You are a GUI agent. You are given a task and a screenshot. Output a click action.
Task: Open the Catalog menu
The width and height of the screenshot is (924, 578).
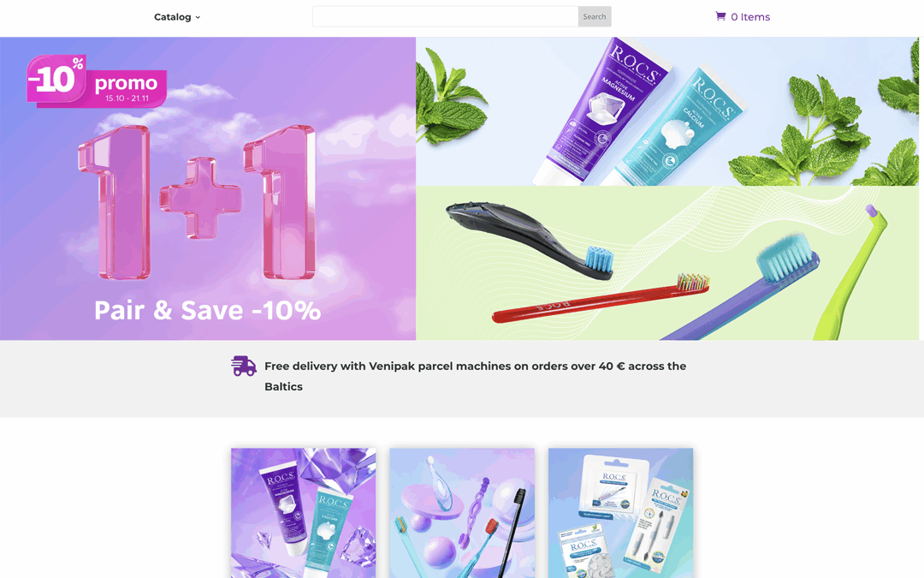click(x=177, y=17)
